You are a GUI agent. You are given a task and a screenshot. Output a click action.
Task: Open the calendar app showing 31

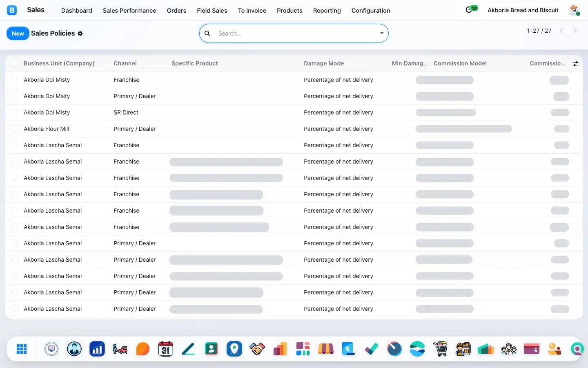(166, 349)
